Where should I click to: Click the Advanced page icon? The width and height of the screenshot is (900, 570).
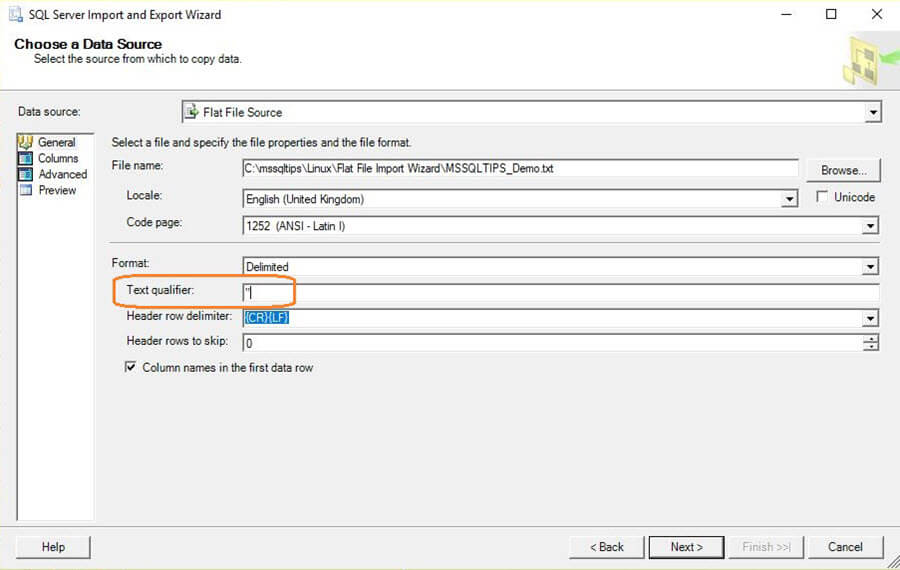[26, 174]
